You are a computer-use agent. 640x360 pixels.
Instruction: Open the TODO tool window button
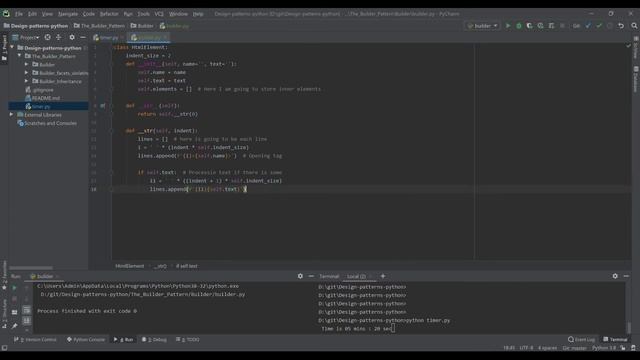[188, 340]
